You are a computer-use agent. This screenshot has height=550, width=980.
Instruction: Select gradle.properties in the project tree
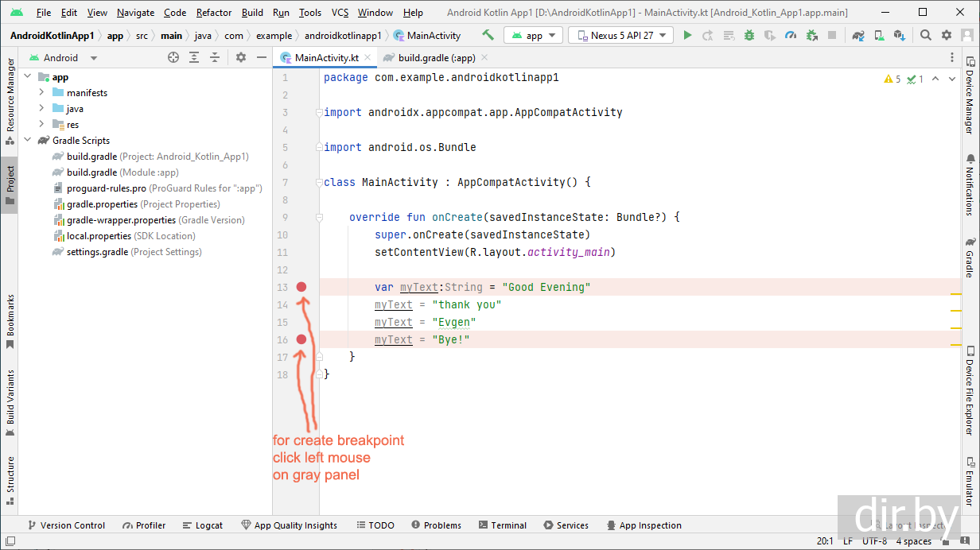[x=101, y=204]
